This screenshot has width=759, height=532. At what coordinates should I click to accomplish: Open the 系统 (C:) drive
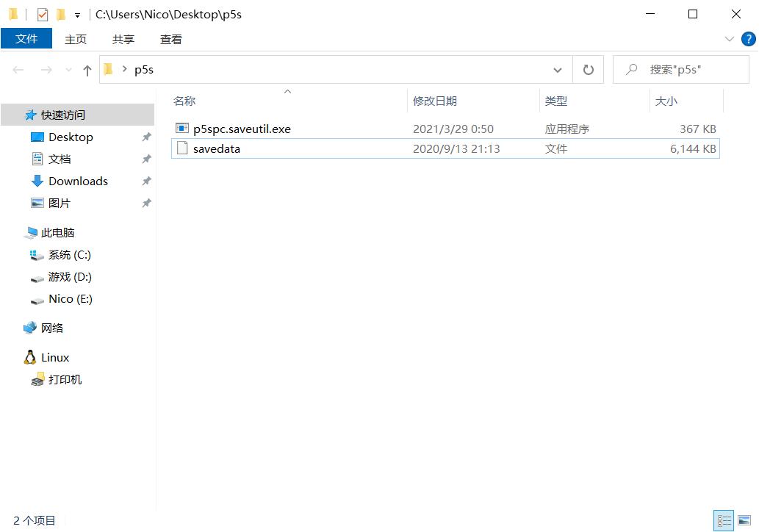(69, 255)
